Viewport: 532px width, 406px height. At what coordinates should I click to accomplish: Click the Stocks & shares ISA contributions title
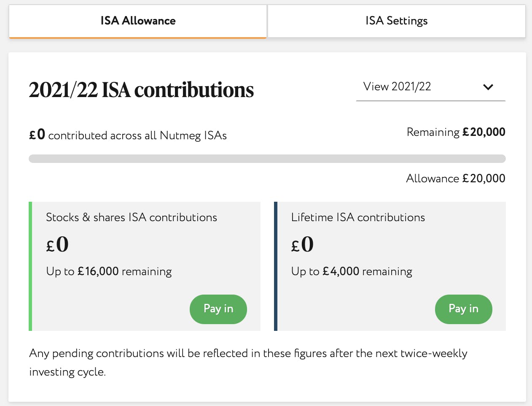pyautogui.click(x=132, y=217)
